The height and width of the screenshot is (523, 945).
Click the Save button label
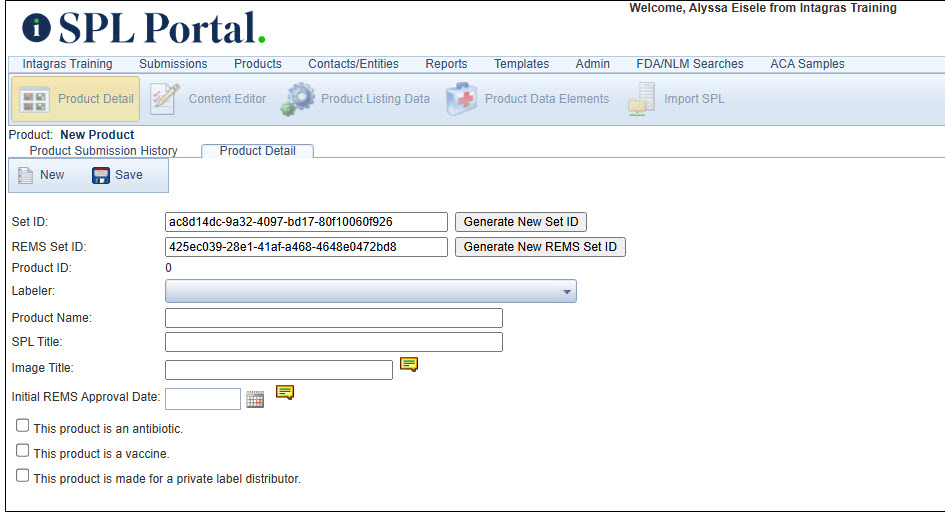[x=129, y=175]
